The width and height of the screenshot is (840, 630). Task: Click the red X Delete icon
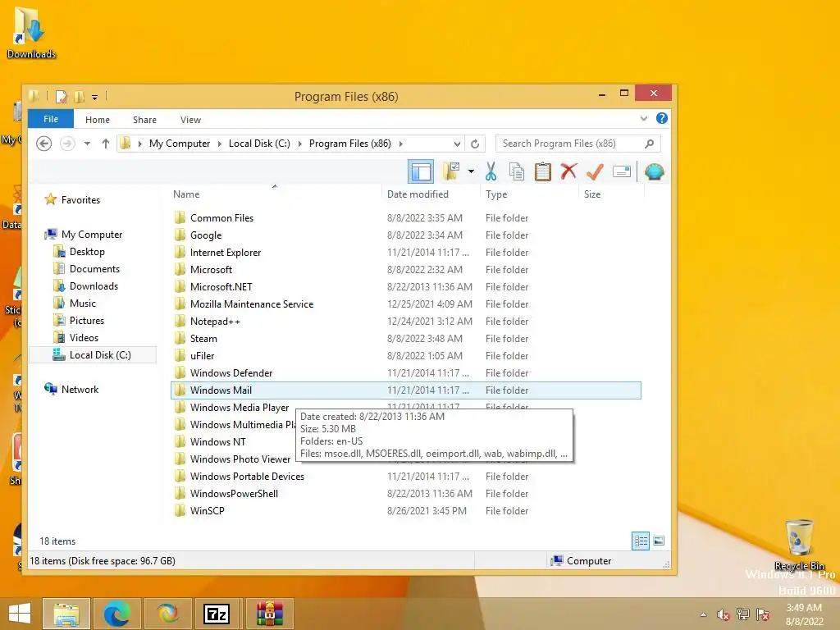(x=569, y=172)
